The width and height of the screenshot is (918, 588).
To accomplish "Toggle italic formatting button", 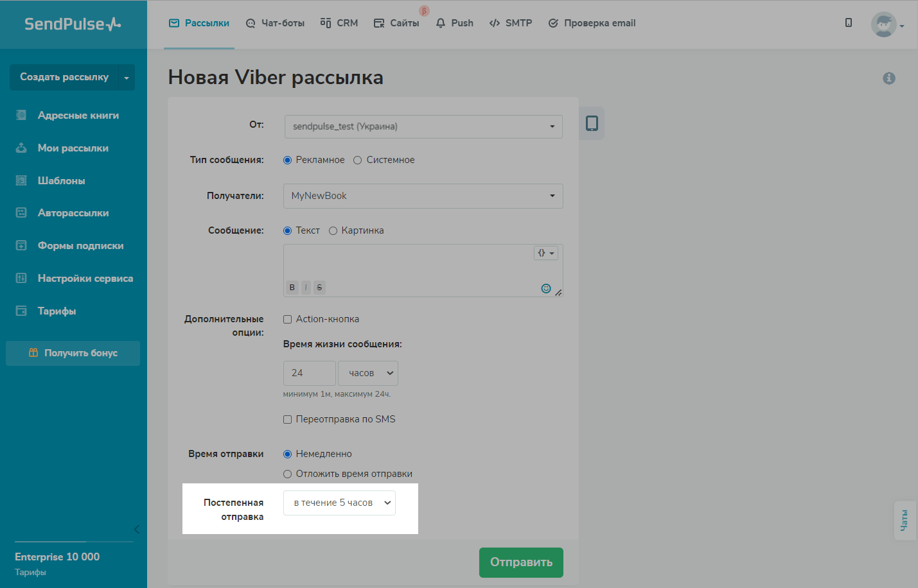I will (x=306, y=288).
